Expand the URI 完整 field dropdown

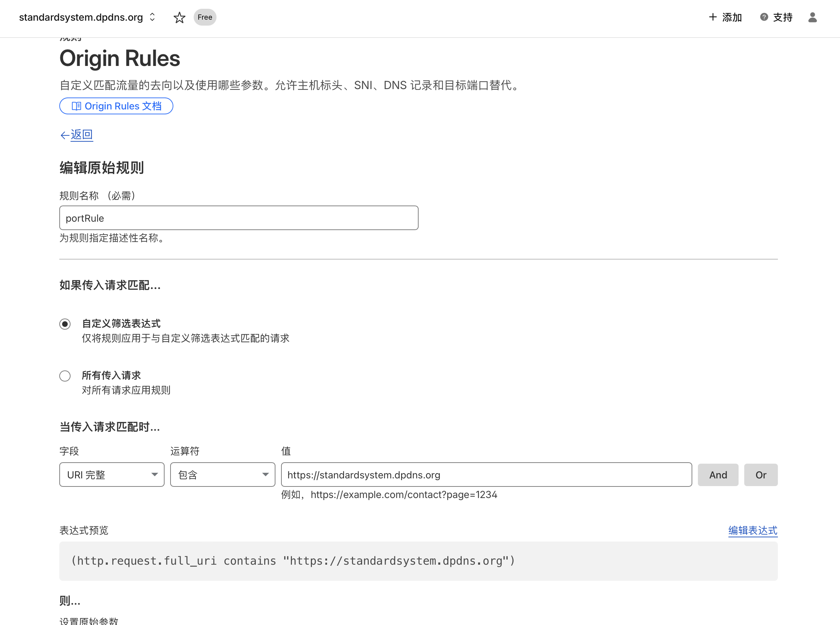(x=112, y=475)
